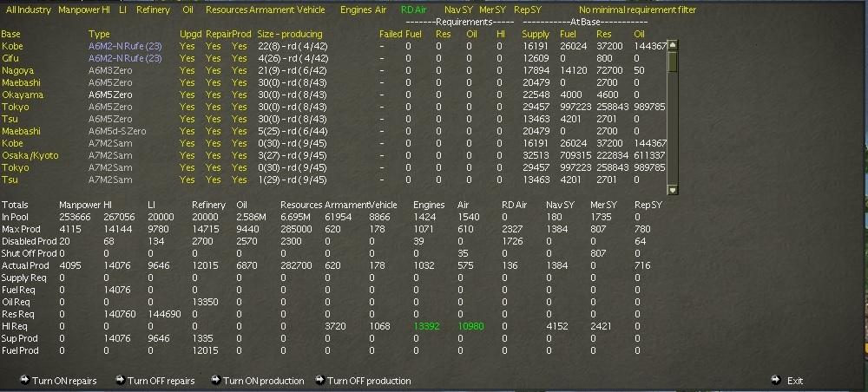Image resolution: width=868 pixels, height=392 pixels.
Task: Click the green HI Req value 10980
Action: (x=470, y=326)
